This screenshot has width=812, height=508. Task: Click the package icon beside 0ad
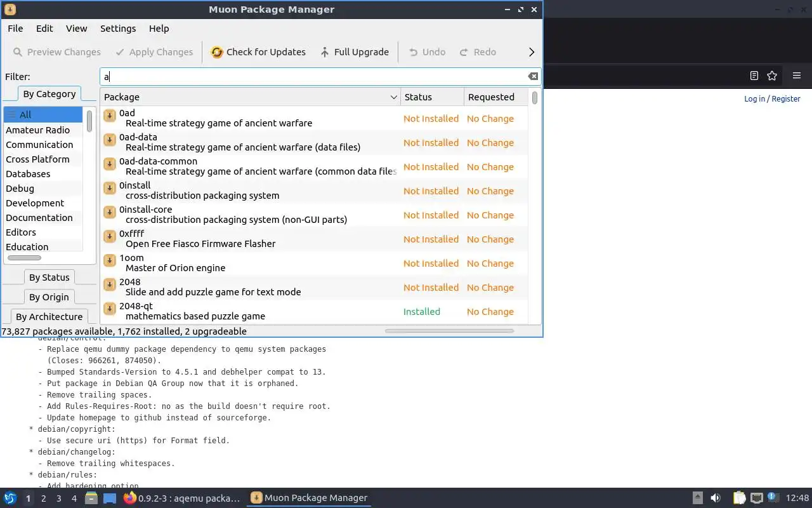point(109,115)
